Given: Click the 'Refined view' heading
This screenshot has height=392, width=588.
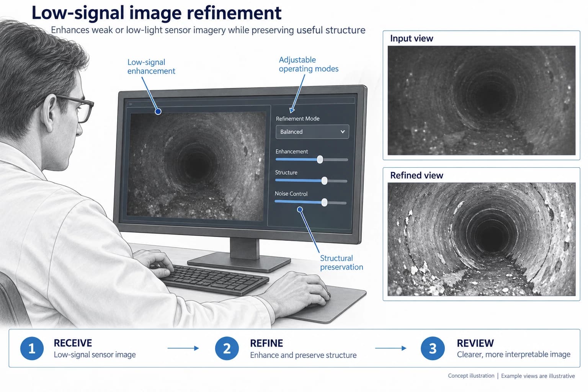Looking at the screenshot, I should pos(416,175).
